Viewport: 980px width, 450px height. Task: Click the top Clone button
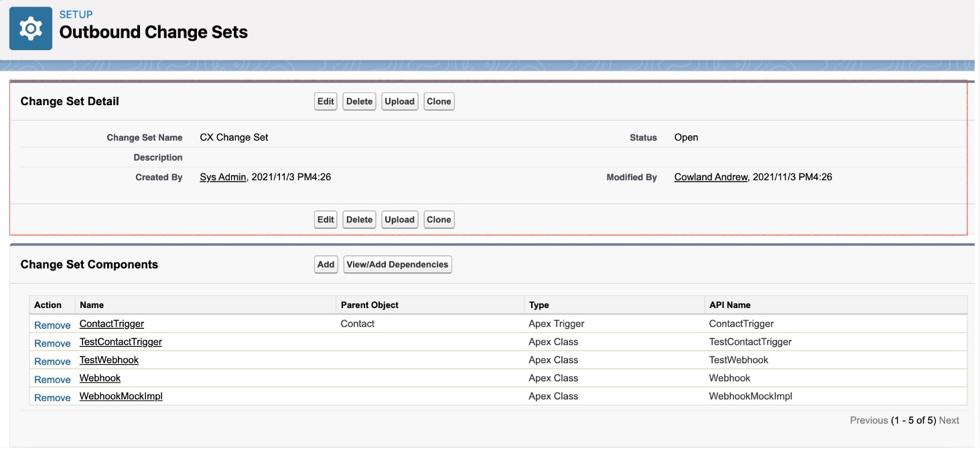tap(439, 102)
